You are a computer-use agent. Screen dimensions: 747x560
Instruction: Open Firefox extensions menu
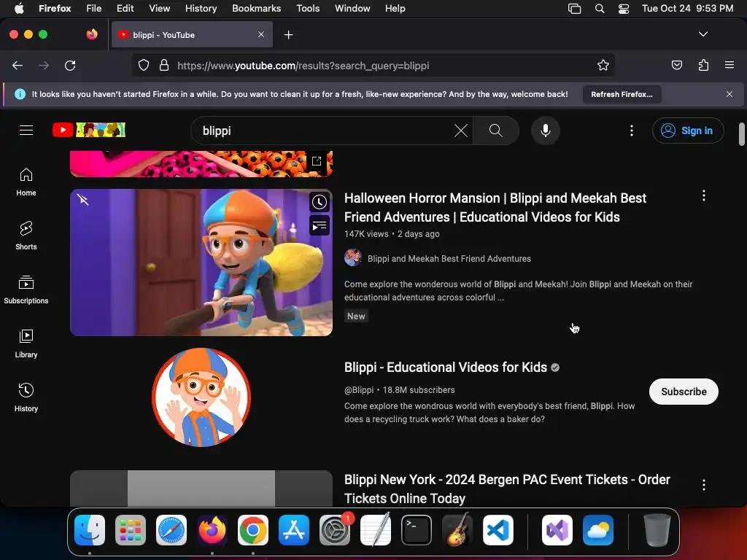703,65
